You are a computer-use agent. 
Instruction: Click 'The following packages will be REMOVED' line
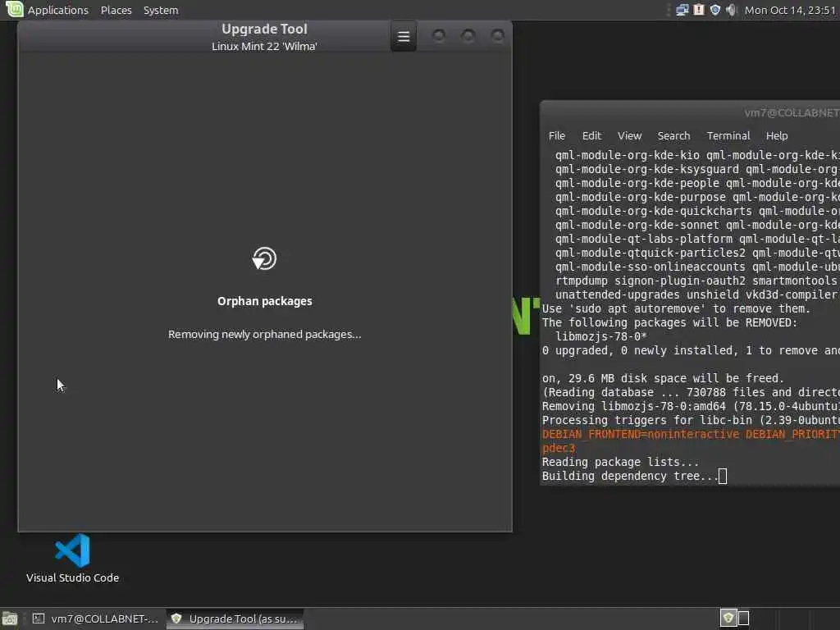(669, 322)
